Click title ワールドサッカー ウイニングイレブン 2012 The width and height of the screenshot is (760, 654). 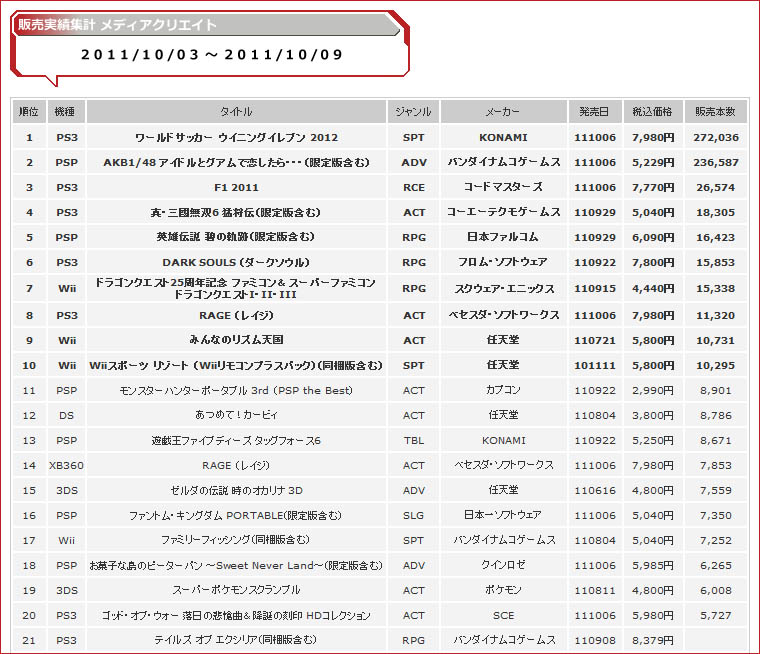[236, 138]
